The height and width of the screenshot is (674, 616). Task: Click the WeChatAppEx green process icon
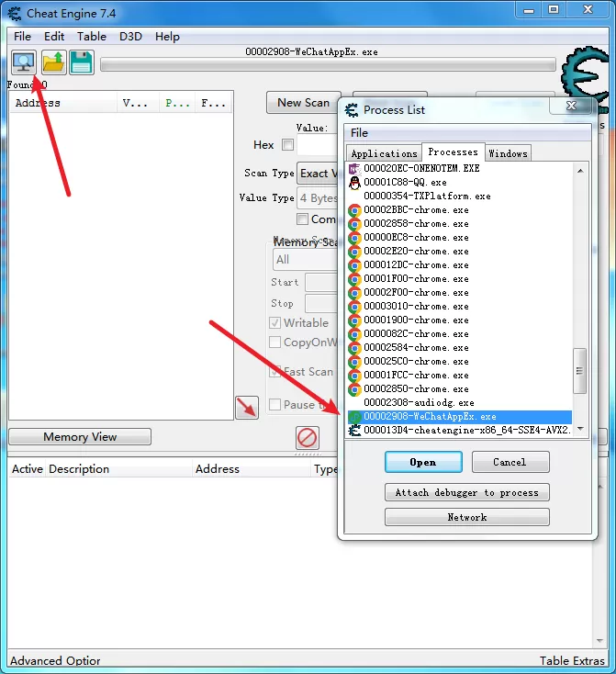354,417
